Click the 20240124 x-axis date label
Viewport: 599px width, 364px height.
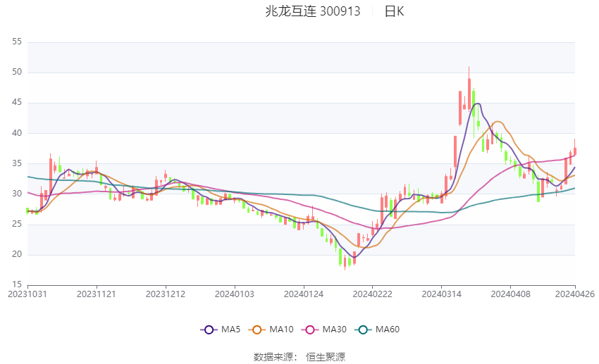coord(304,294)
